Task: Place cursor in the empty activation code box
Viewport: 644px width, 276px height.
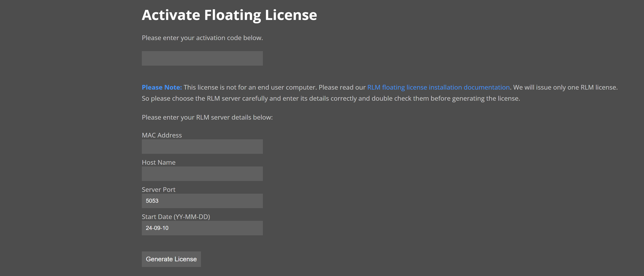Action: point(202,58)
